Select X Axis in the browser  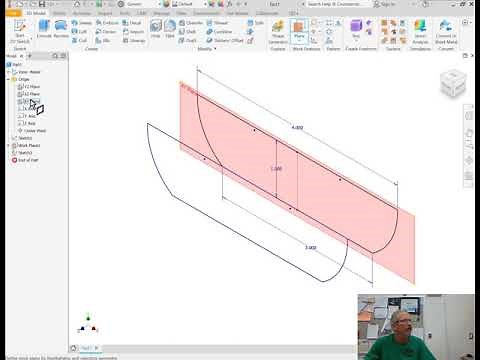[27, 109]
